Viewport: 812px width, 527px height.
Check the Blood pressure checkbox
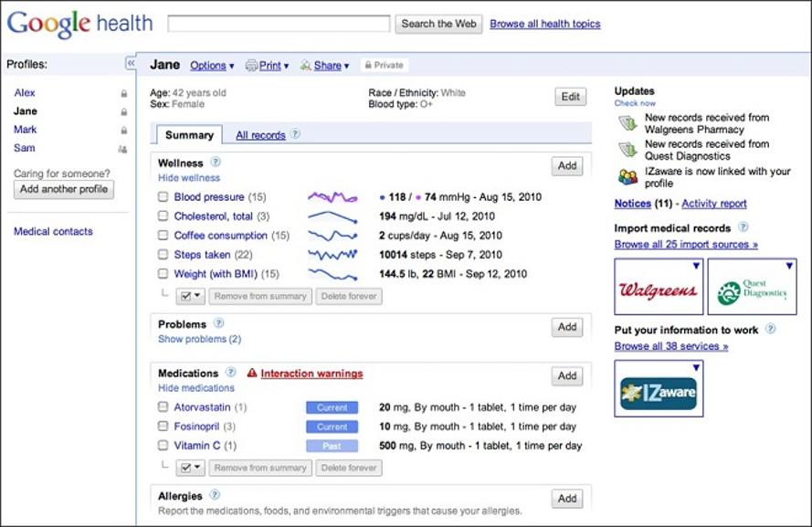[x=163, y=196]
